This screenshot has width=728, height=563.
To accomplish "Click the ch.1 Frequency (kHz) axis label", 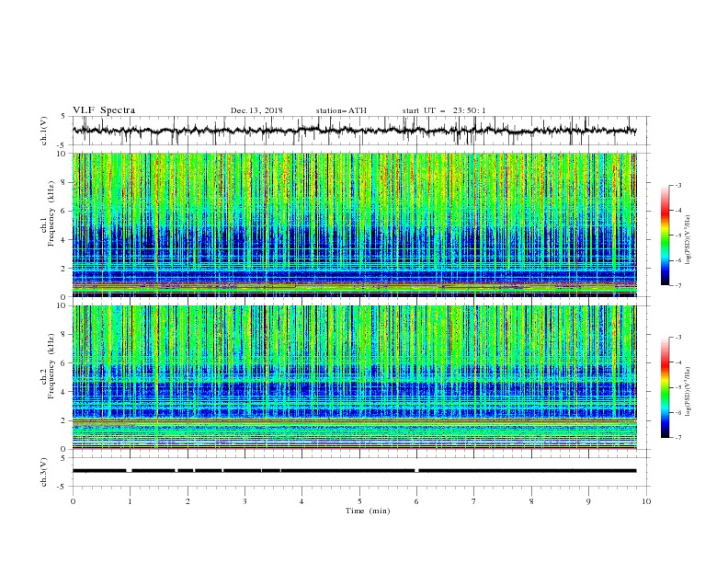I will pyautogui.click(x=48, y=213).
